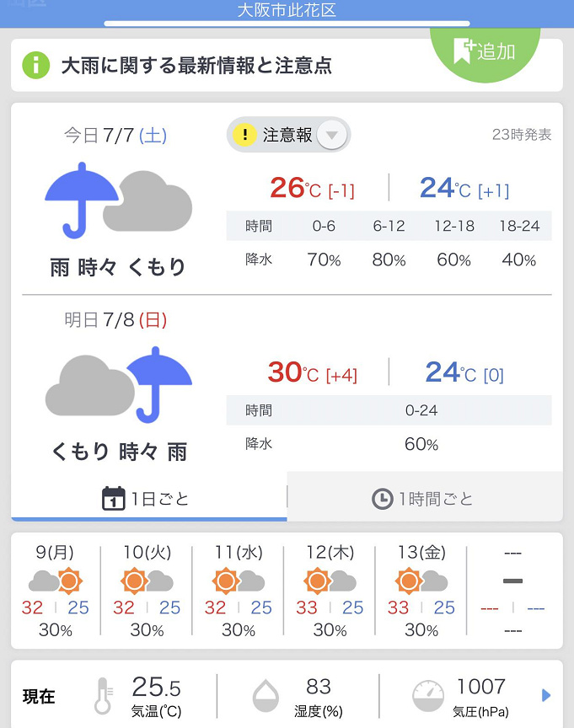Tap the 追加 bookmark add button
Screen dimensions: 574x728
484,51
